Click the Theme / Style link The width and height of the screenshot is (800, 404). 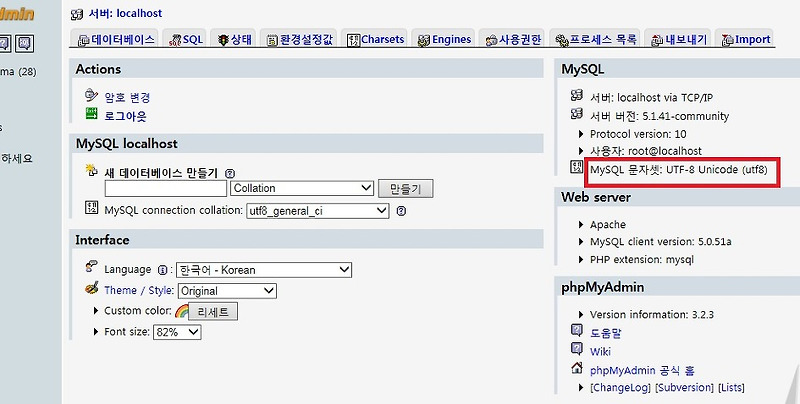(138, 290)
